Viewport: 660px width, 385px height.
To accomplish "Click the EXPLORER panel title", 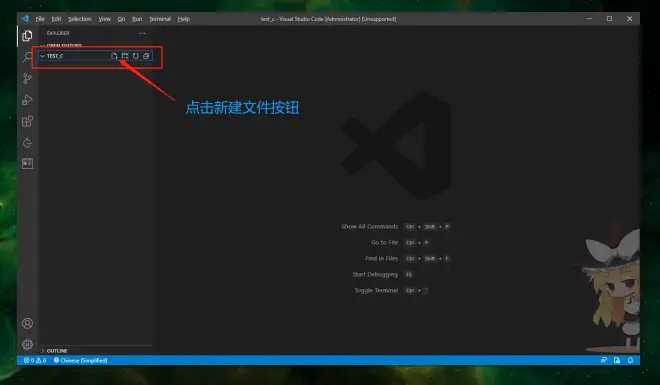I will pyautogui.click(x=58, y=33).
